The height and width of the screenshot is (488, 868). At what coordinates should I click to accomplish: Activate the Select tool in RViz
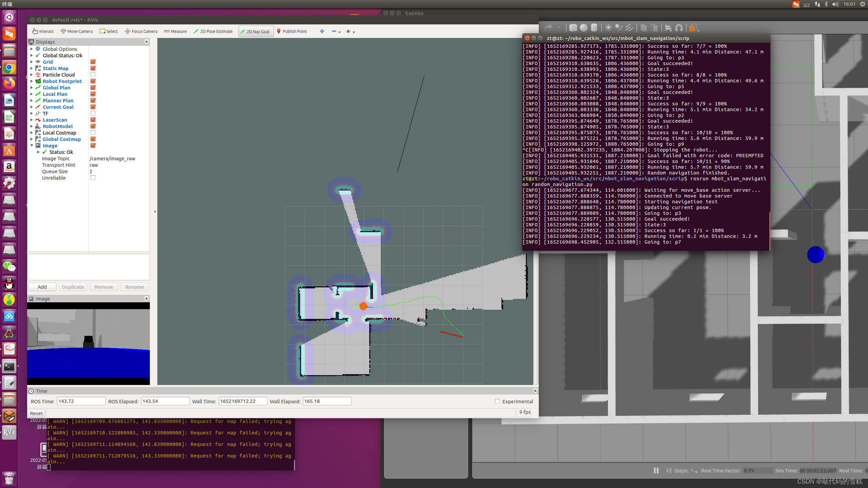pyautogui.click(x=108, y=31)
